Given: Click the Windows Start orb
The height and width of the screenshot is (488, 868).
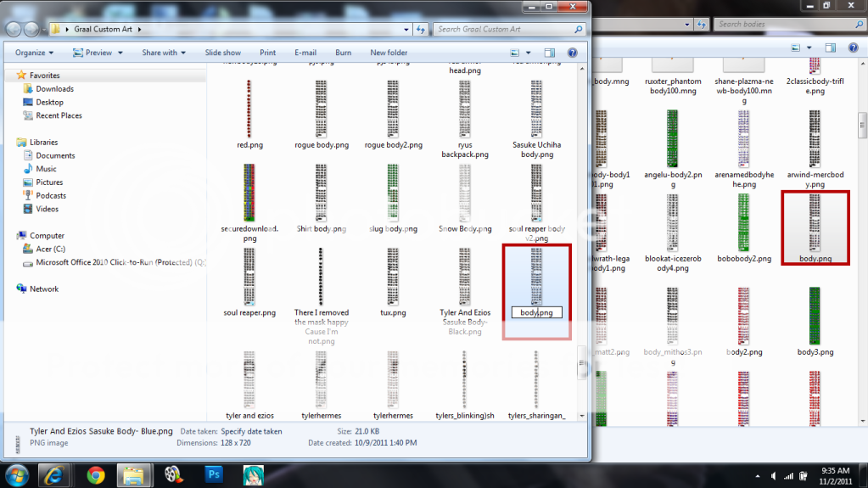Looking at the screenshot, I should tap(17, 474).
